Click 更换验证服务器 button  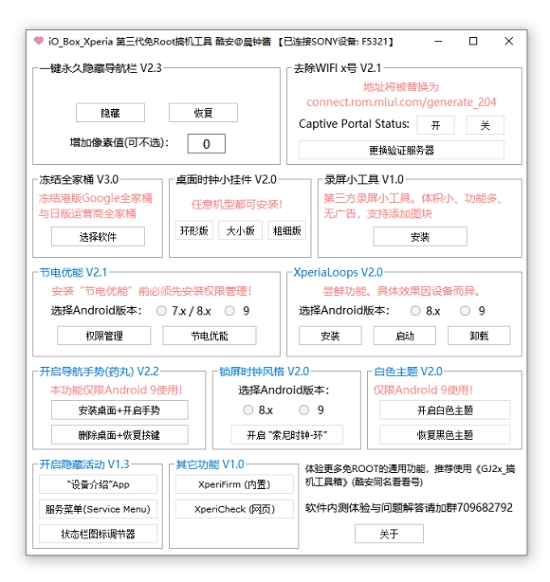(x=401, y=150)
